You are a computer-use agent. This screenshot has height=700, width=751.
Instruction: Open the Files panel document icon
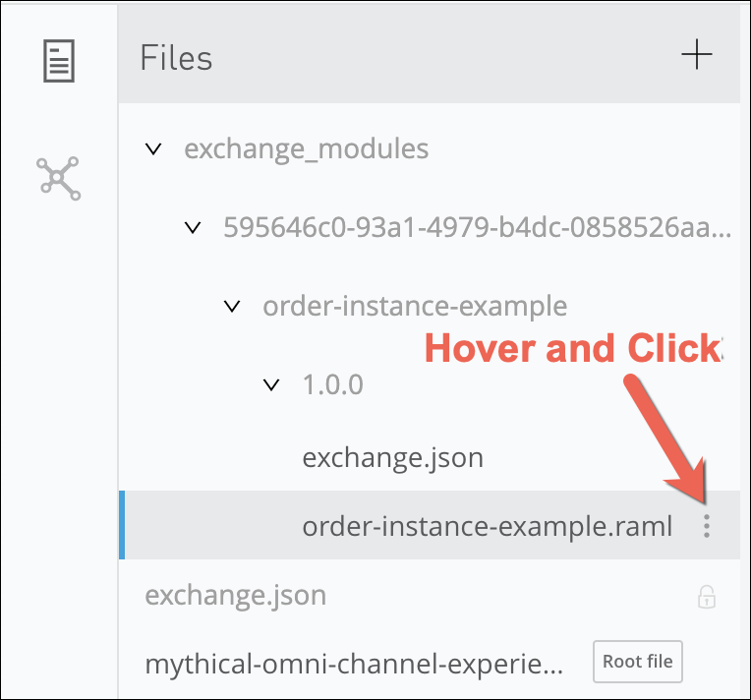[58, 60]
